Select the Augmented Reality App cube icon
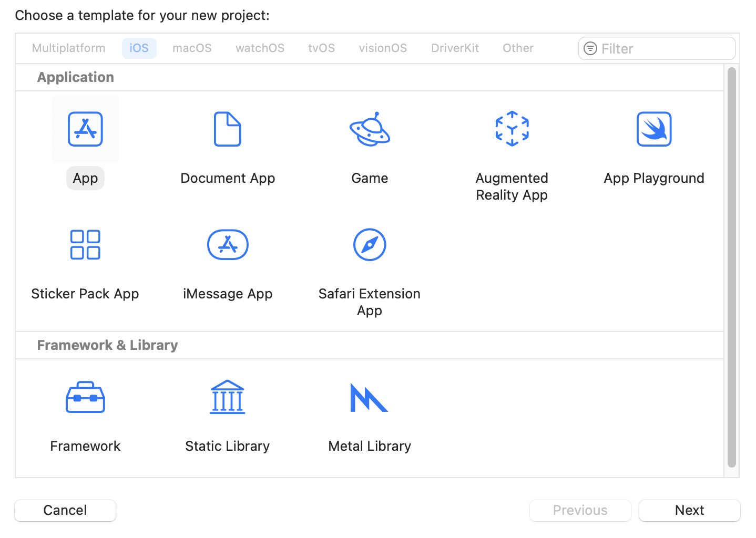Viewport: 756px width, 538px height. pos(512,129)
